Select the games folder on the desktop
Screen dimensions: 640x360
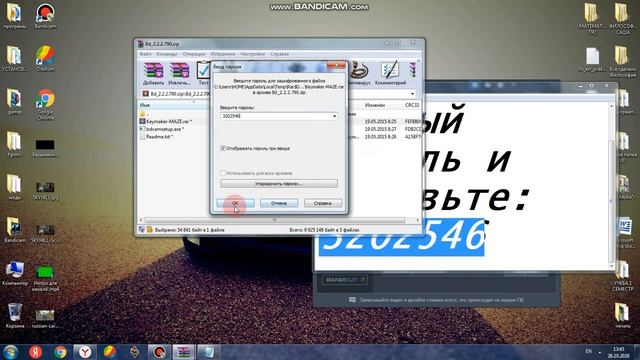(x=15, y=101)
